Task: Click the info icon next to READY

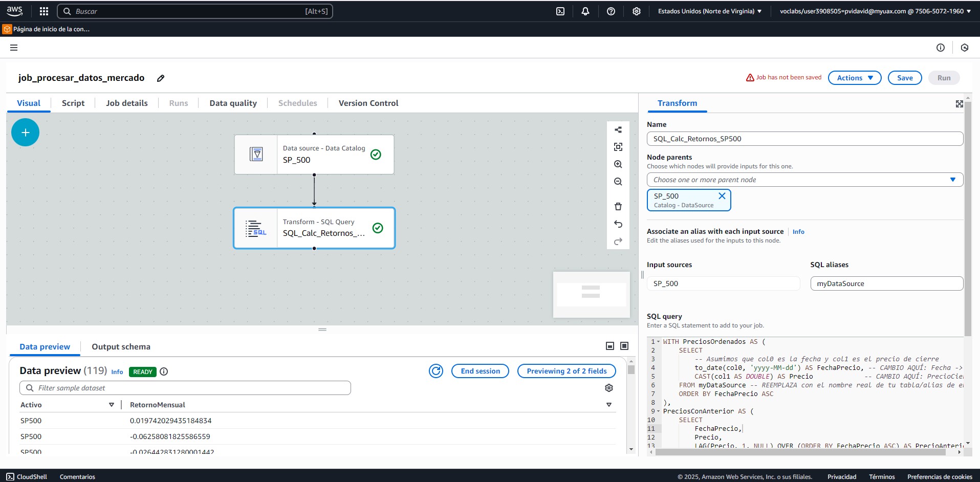Action: click(164, 371)
